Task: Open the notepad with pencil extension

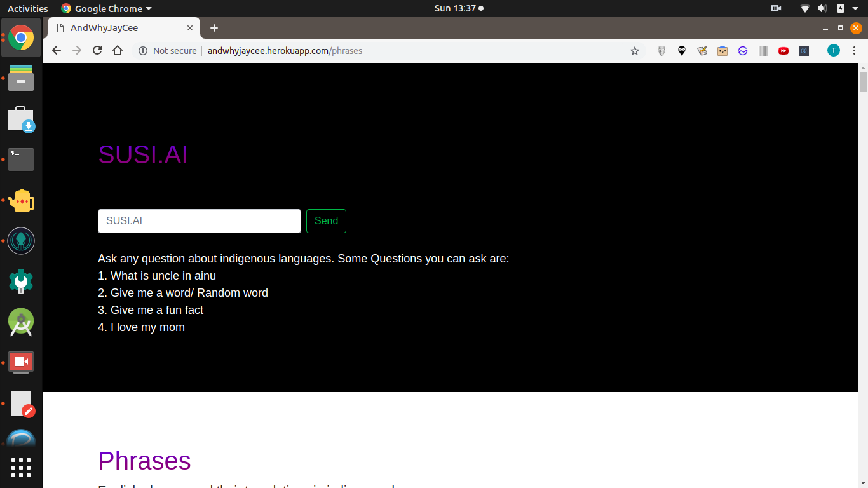Action: tap(702, 51)
